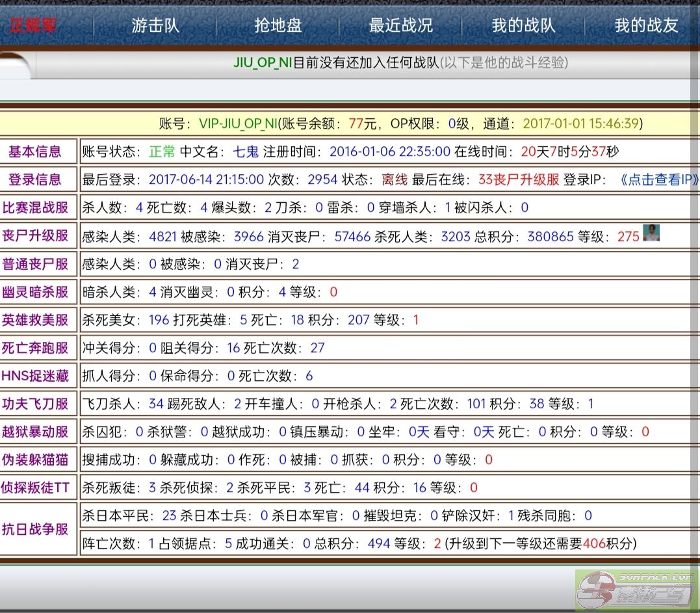Screen dimensions: 700x613
Task: Open the 功夫飞刀服 category
Action: pyautogui.click(x=35, y=404)
